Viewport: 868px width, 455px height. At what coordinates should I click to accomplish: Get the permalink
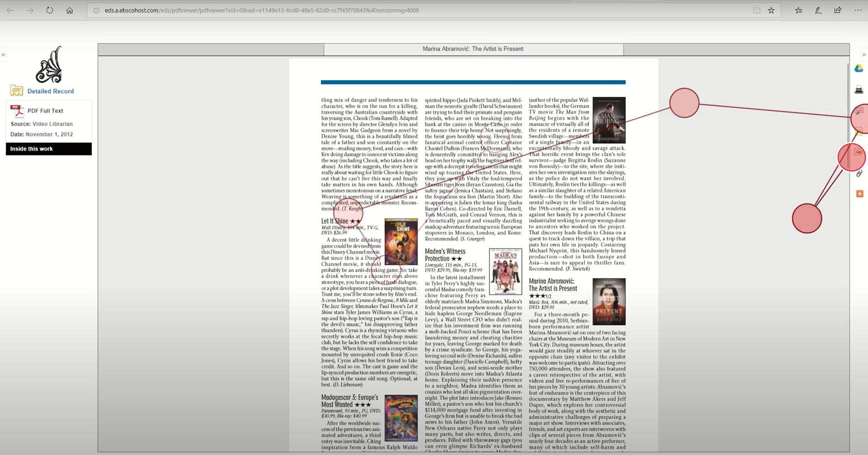pyautogui.click(x=859, y=173)
